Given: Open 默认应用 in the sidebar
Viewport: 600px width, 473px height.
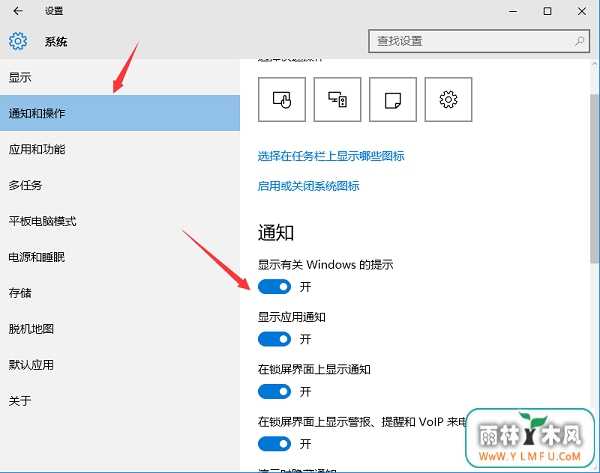Looking at the screenshot, I should (120, 365).
